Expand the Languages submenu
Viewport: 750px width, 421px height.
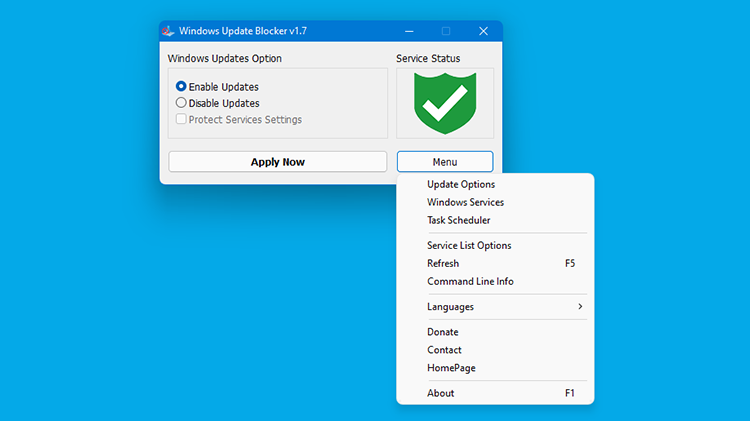[x=495, y=307]
